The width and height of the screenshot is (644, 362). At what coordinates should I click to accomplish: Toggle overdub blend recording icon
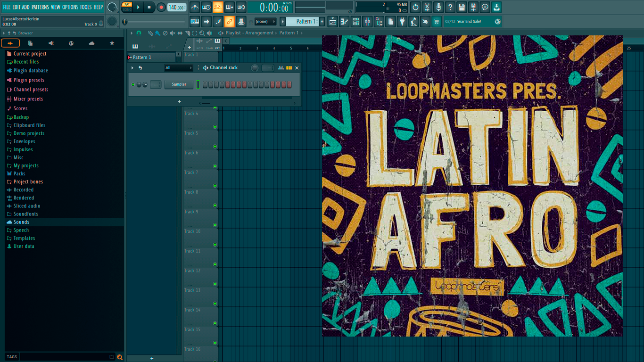[x=230, y=7]
